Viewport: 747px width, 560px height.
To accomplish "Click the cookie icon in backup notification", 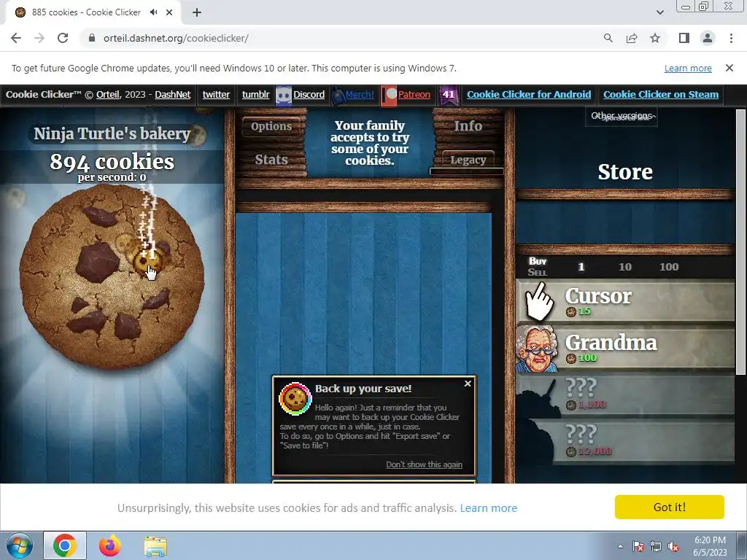I will 295,399.
